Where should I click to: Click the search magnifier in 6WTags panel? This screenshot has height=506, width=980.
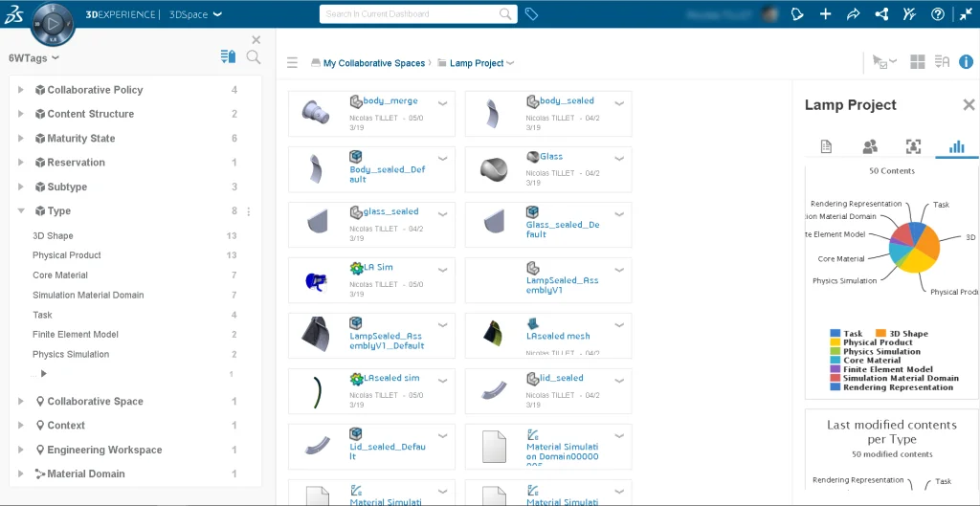pos(254,57)
